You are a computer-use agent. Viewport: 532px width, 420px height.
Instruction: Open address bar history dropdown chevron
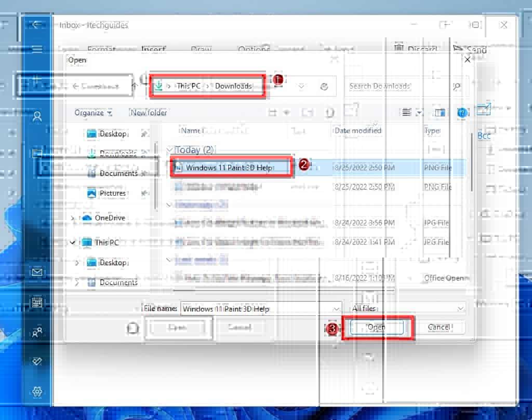point(301,86)
